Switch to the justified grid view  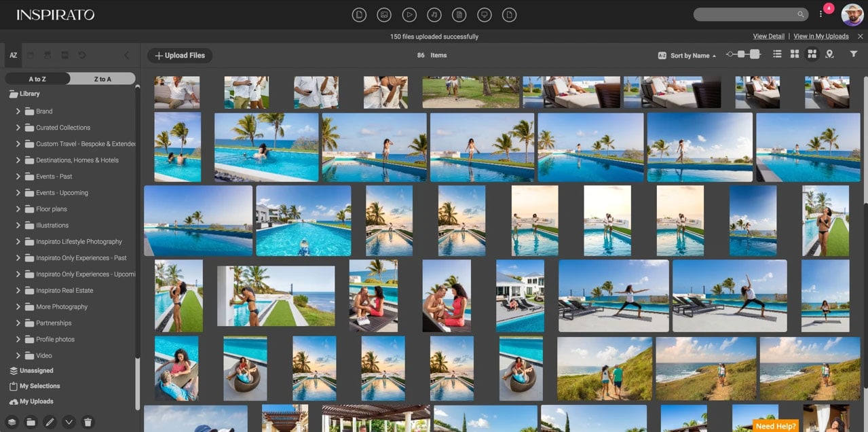812,54
